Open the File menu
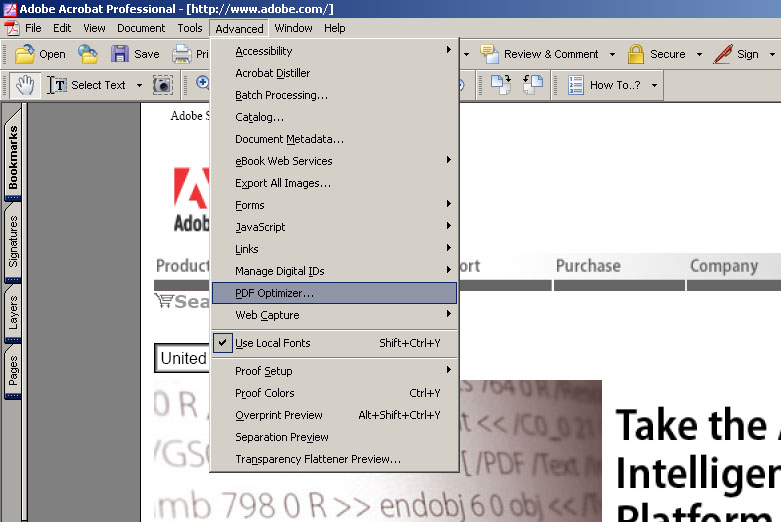Screen dimensions: 781x522 click(x=33, y=28)
